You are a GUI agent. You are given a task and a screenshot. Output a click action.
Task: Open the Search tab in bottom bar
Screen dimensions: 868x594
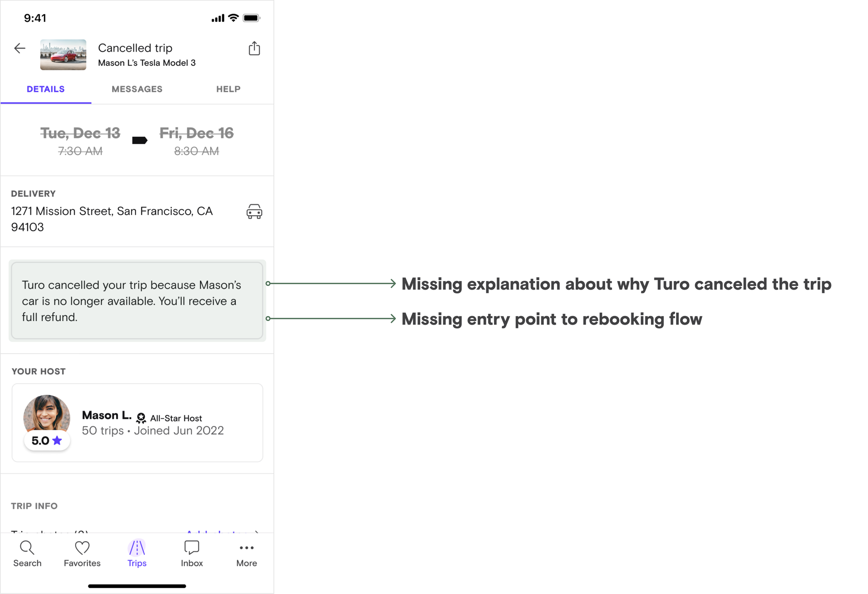[x=27, y=554]
